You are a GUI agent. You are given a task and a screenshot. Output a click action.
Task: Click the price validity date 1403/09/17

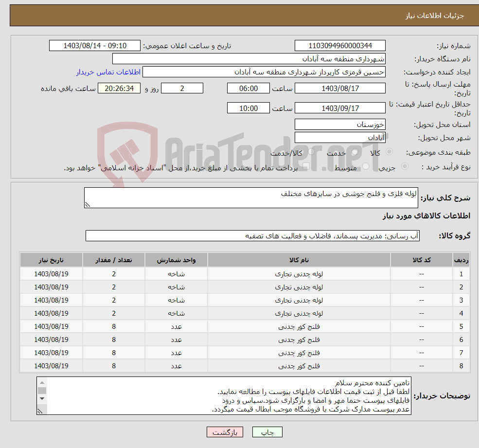point(340,108)
